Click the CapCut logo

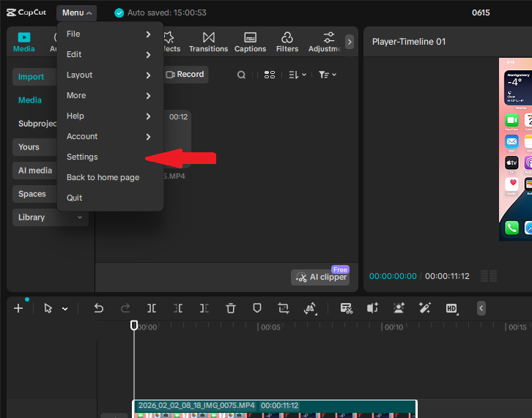(x=26, y=12)
